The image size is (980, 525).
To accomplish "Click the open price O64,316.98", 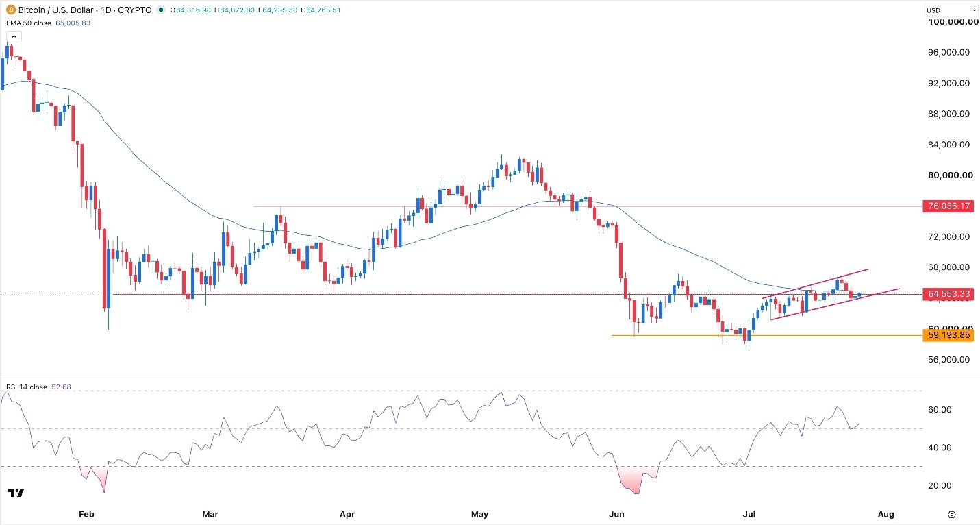I will point(191,10).
